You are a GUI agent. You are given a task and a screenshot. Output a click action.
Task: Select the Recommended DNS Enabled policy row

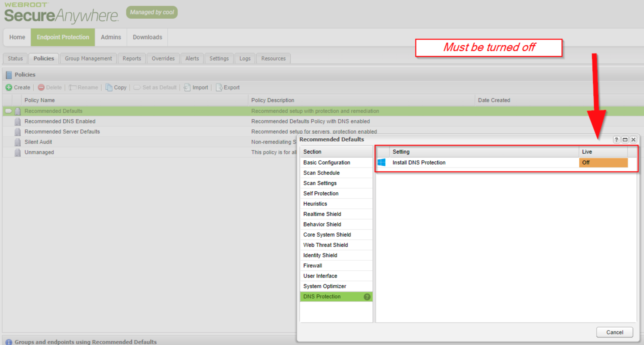coord(60,121)
